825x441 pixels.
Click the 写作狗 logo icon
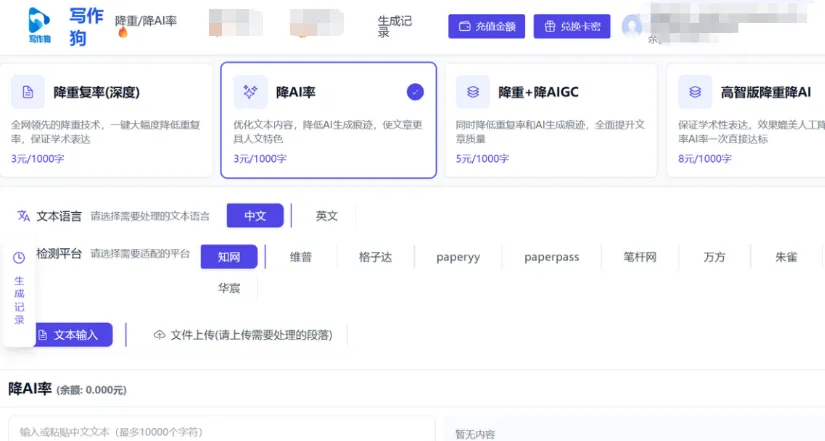(x=39, y=25)
